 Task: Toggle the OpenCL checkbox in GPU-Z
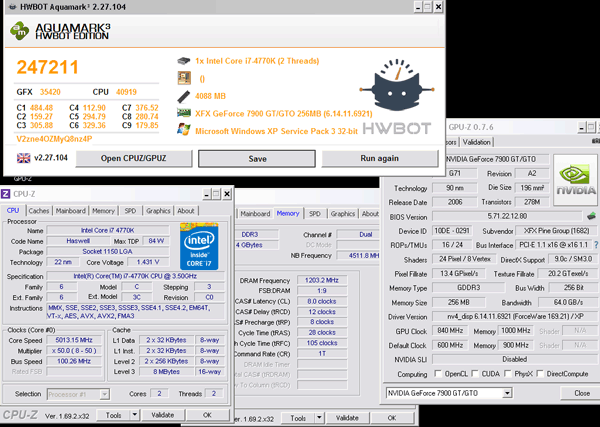click(438, 373)
